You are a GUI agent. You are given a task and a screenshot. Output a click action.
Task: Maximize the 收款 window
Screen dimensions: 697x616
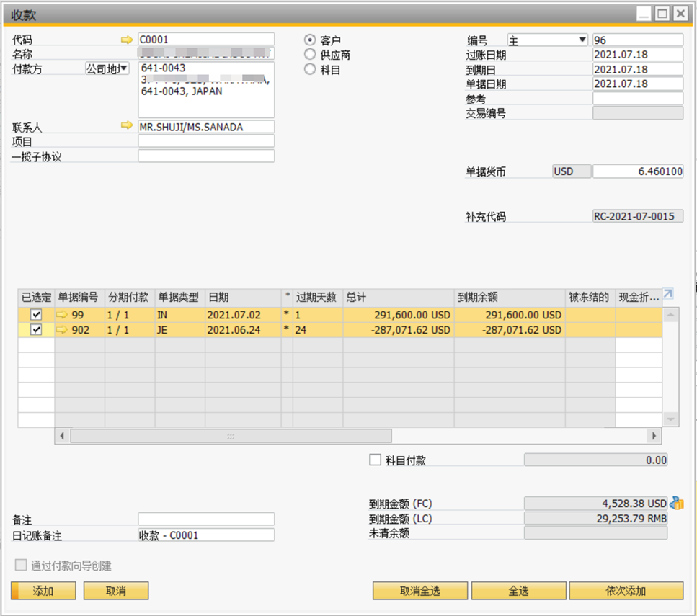[x=662, y=14]
